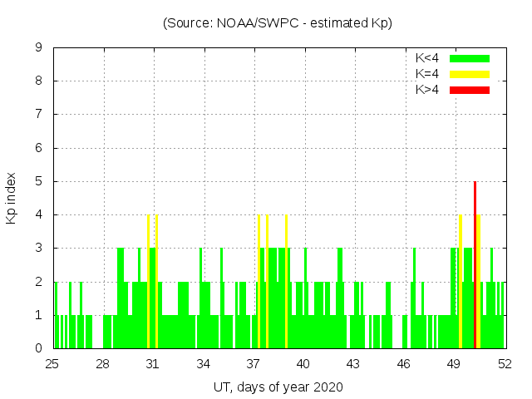532x399 pixels.
Task: Click the NOAA/SWPC source chart title
Action: [278, 23]
